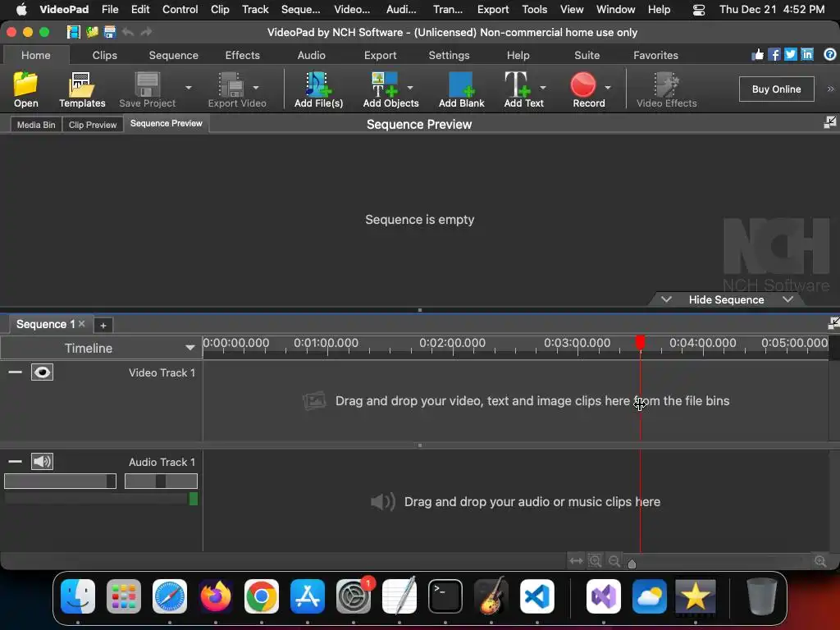Pop out the Sequence Preview panel
Image resolution: width=840 pixels, height=630 pixels.
point(830,123)
